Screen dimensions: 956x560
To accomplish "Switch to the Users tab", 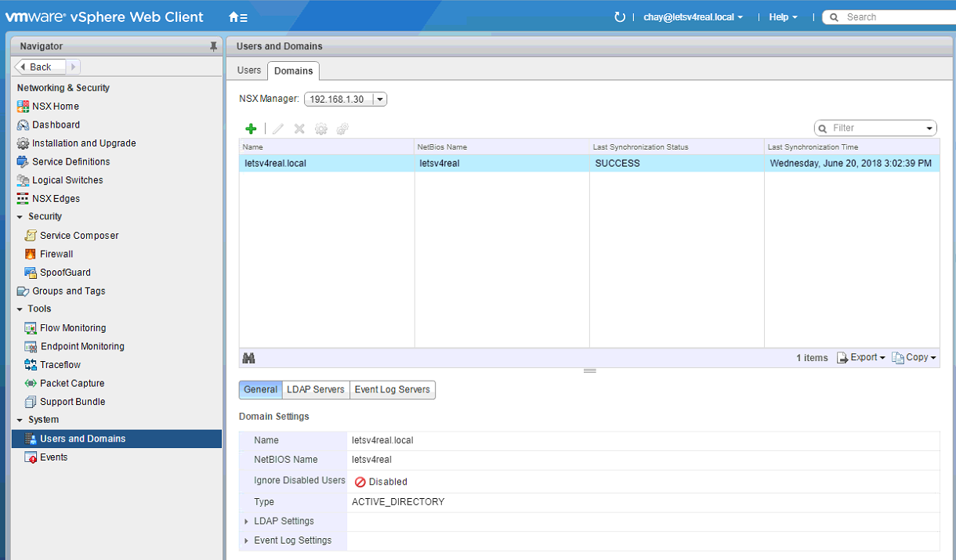I will coord(249,70).
